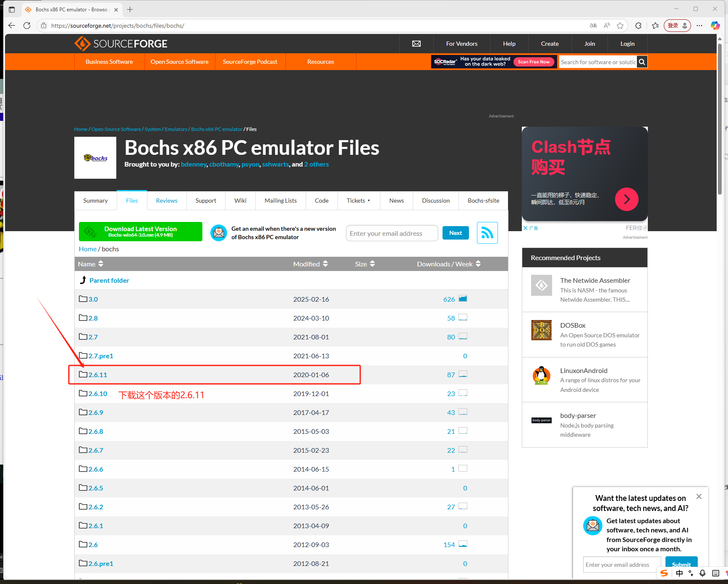Open the 2.6.11 folder link
The width and height of the screenshot is (728, 584).
pyautogui.click(x=98, y=375)
